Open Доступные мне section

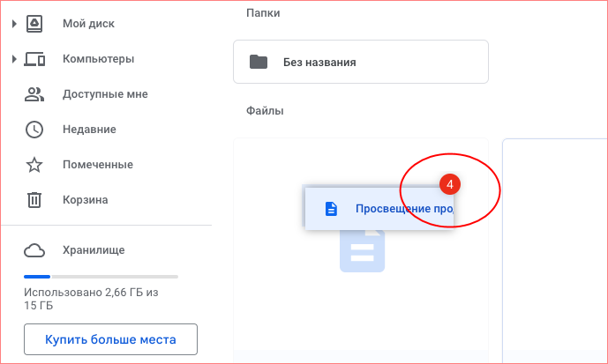tap(105, 94)
